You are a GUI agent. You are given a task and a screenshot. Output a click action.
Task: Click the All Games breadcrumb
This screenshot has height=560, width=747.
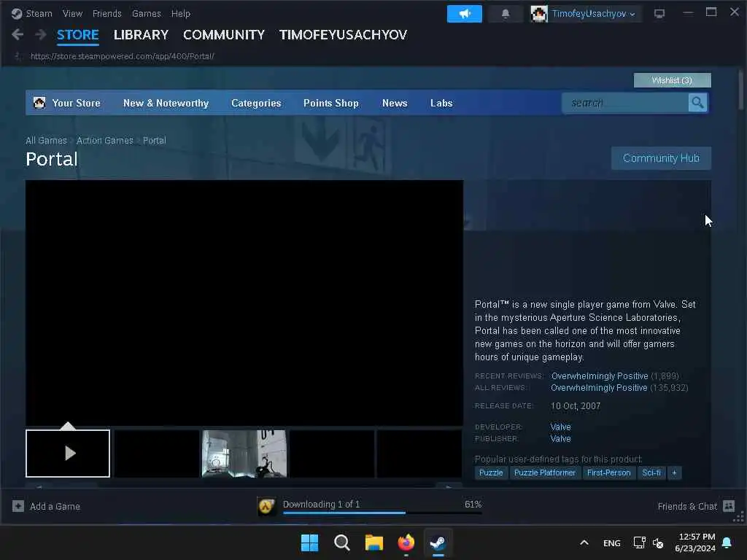(x=46, y=141)
